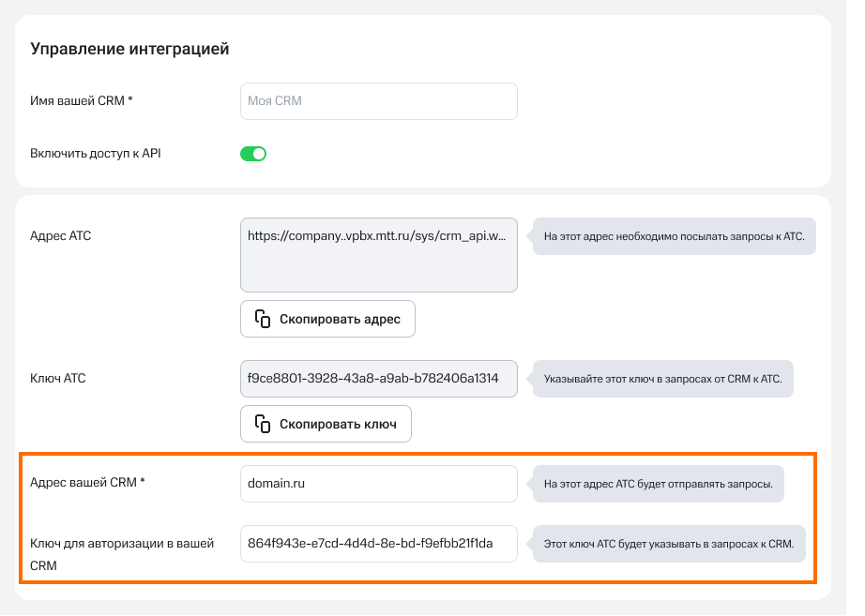Click the hint about using key in CRM requests
The height and width of the screenshot is (616, 865).
[x=662, y=380]
